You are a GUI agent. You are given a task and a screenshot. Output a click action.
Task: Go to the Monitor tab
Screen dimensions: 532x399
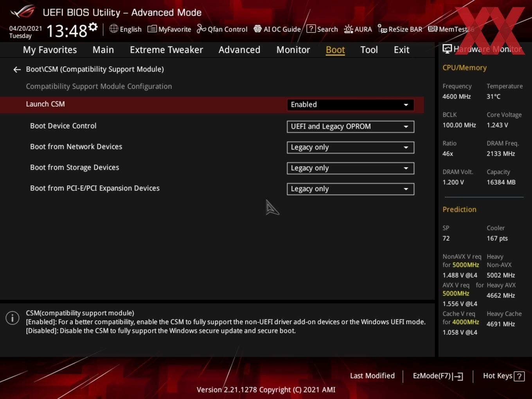(x=293, y=50)
